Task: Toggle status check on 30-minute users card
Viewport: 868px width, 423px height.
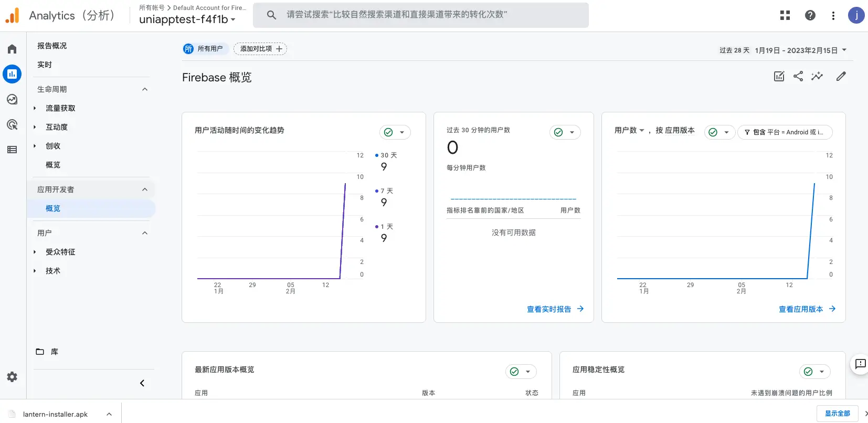Action: coord(565,132)
